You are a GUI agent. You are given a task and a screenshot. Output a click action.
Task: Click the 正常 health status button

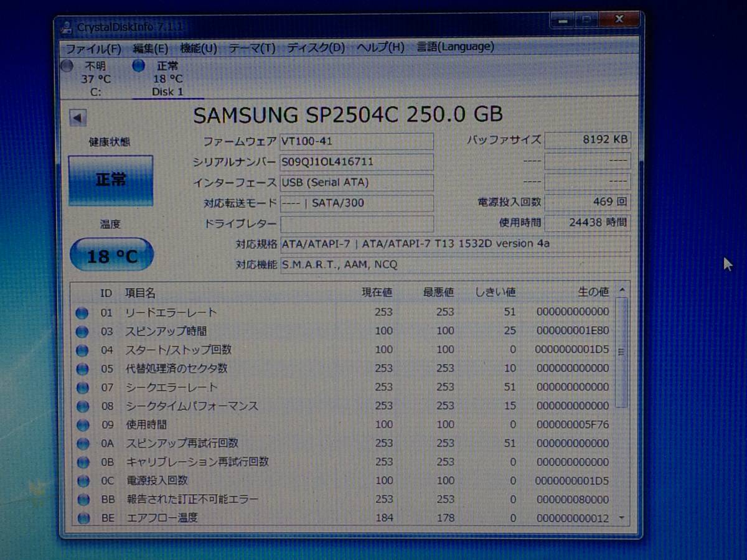click(111, 180)
